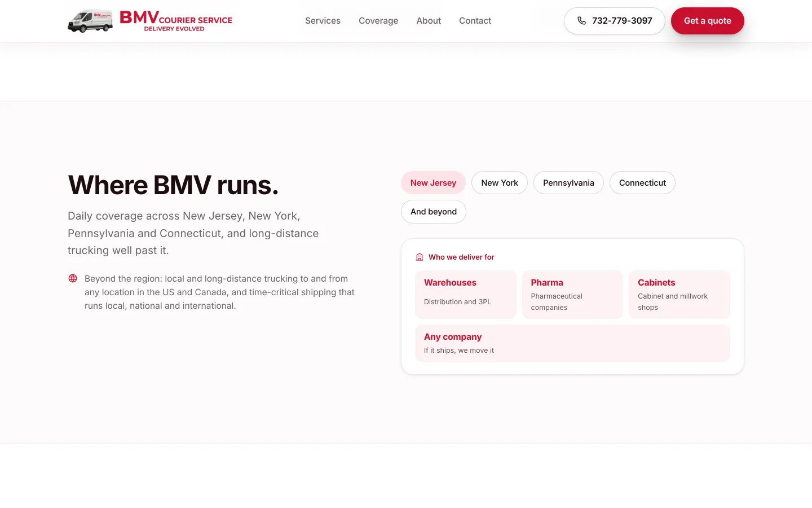Viewport: 812px width, 508px height.
Task: Choose the And beyond coverage chip
Action: coord(434,212)
